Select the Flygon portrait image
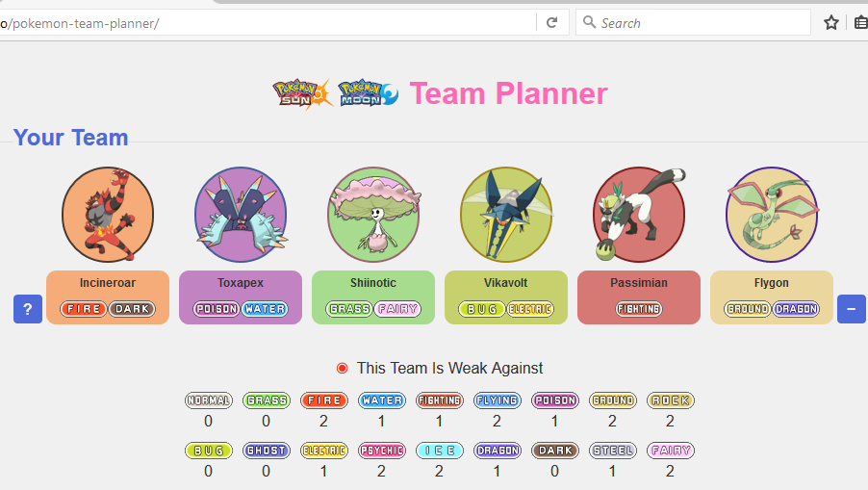The image size is (868, 490). [772, 215]
